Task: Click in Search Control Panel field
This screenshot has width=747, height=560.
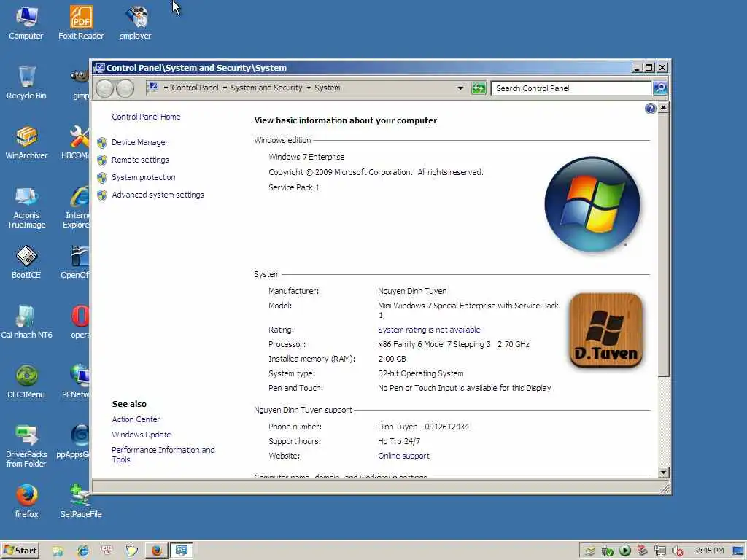Action: (570, 88)
